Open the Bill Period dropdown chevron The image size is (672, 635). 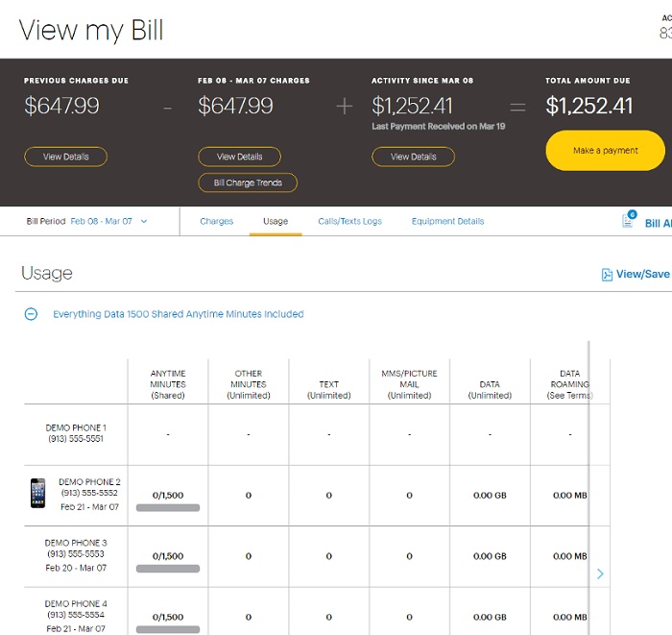pos(144,221)
